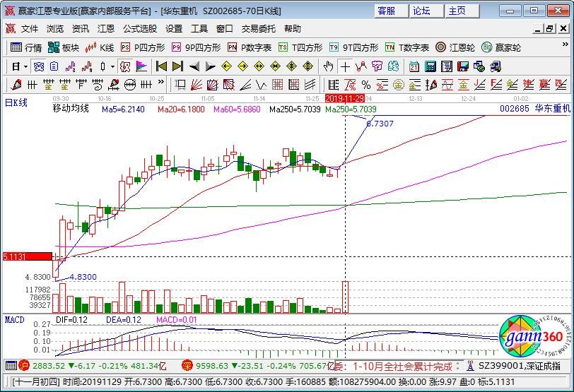574x392 pixels.
Task: Open the 交易委托 menu
Action: (258, 28)
